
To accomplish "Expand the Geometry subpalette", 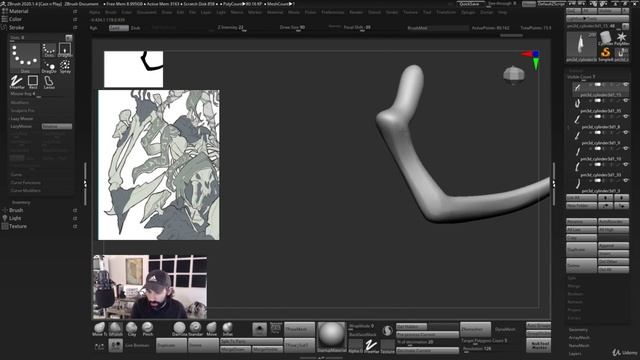I will [x=578, y=329].
